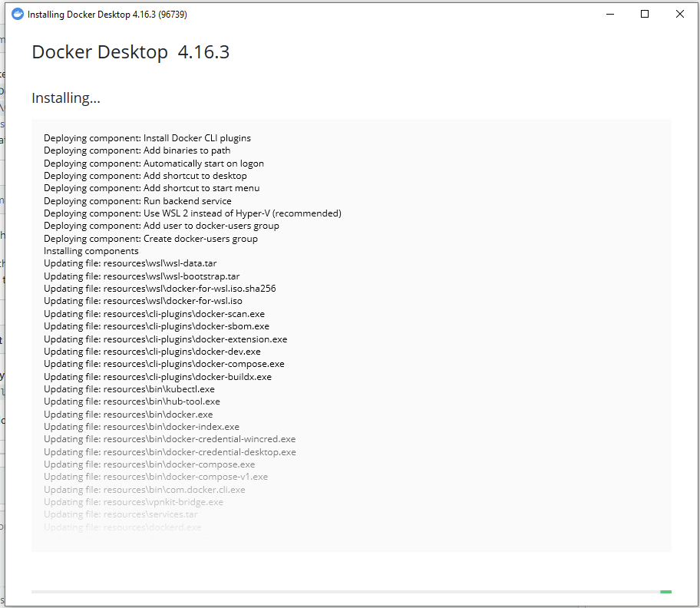Image resolution: width=700 pixels, height=608 pixels.
Task: Click the "Installing..." status label
Action: tap(65, 98)
